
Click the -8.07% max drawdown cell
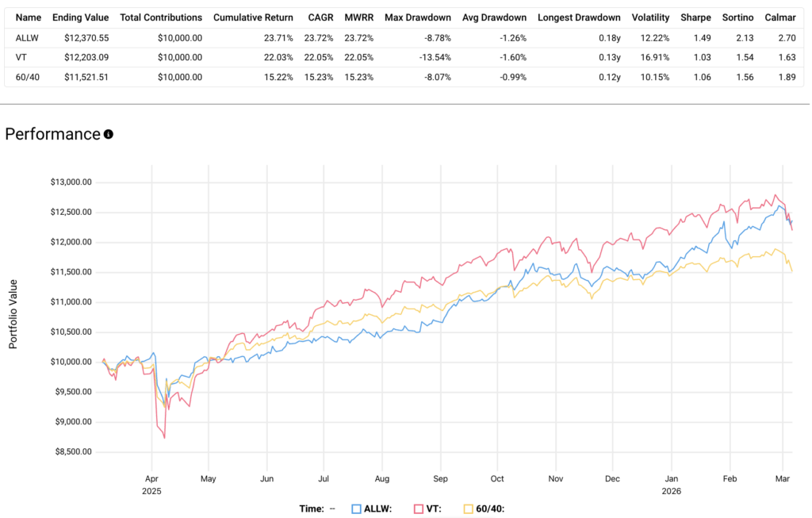click(437, 77)
